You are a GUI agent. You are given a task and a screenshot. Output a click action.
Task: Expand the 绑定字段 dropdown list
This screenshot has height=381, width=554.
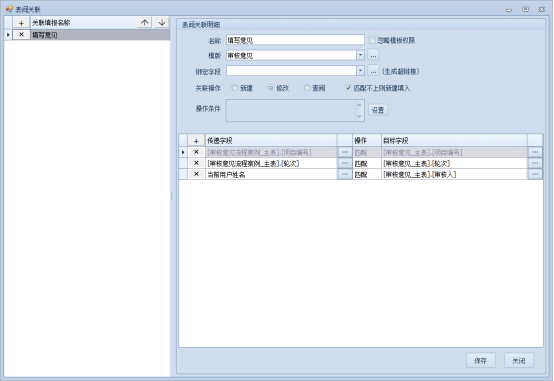(x=360, y=71)
